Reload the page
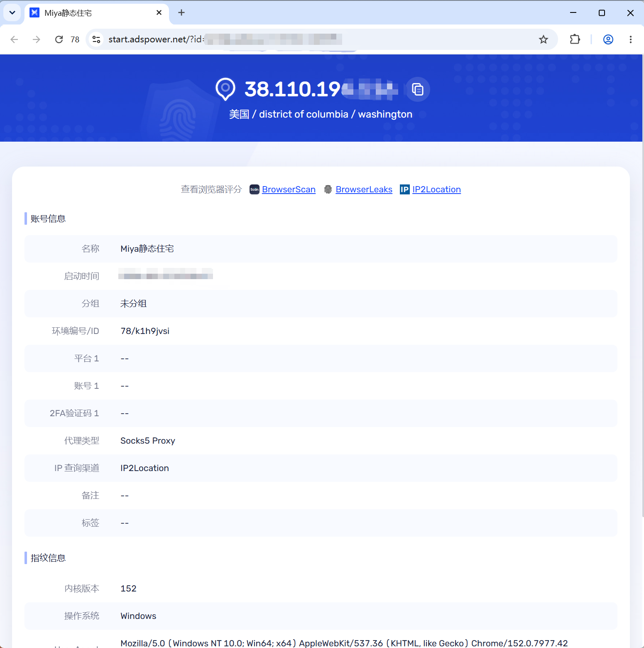Image resolution: width=644 pixels, height=648 pixels. pyautogui.click(x=59, y=39)
